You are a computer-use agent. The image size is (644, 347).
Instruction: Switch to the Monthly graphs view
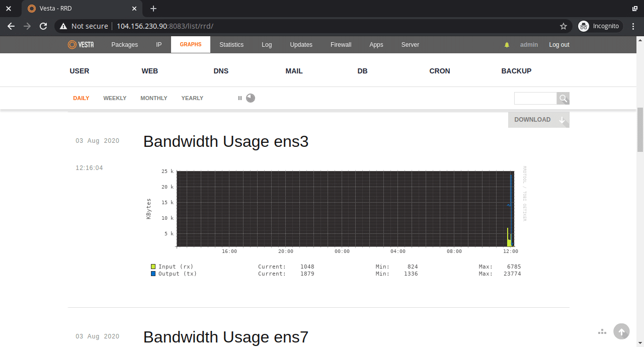pos(153,98)
